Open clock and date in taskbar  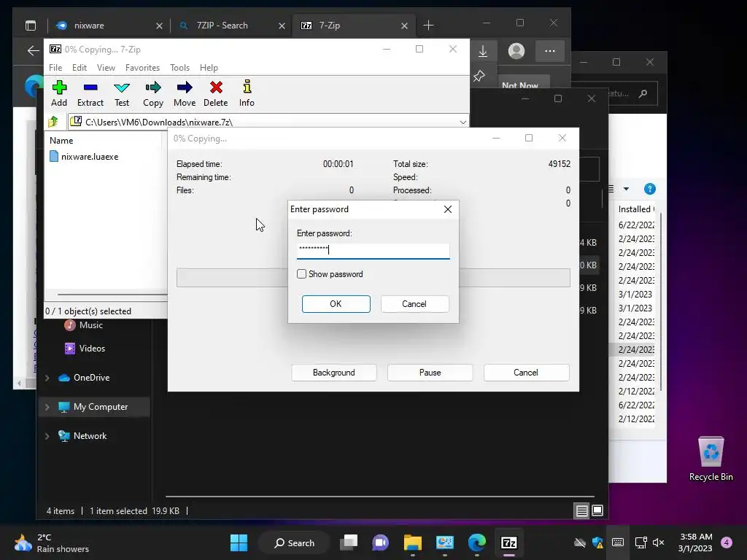[x=695, y=542]
